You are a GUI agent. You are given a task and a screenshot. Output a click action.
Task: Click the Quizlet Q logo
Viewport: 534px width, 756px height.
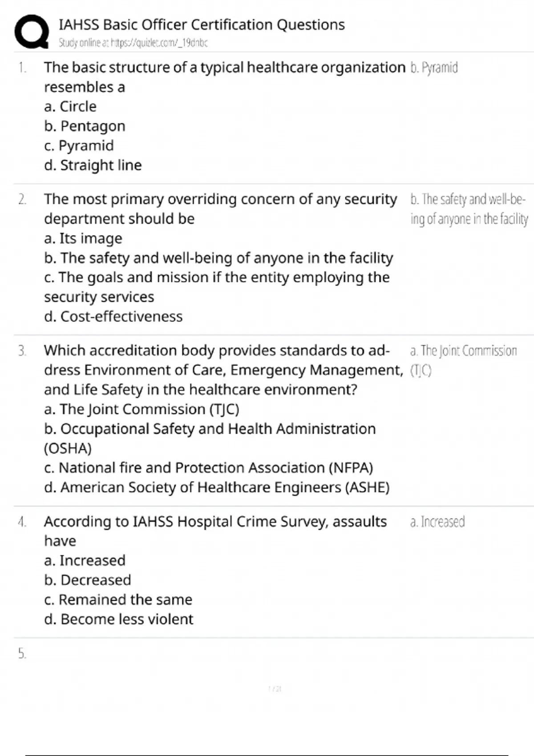click(31, 31)
